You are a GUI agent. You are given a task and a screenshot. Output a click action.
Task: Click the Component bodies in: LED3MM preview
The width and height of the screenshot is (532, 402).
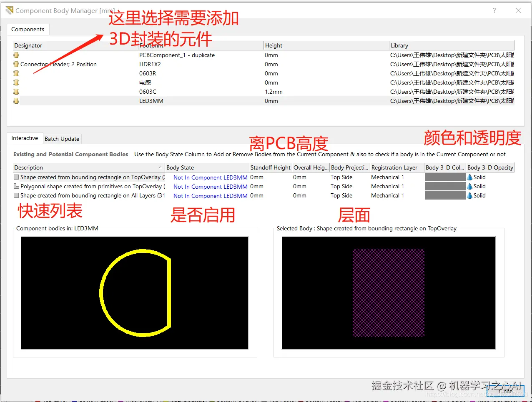click(135, 293)
